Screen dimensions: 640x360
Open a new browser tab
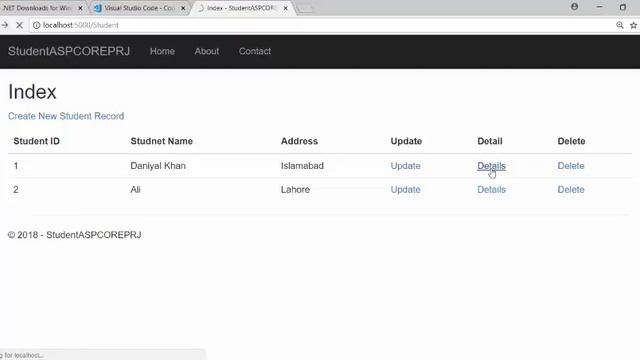coord(305,9)
